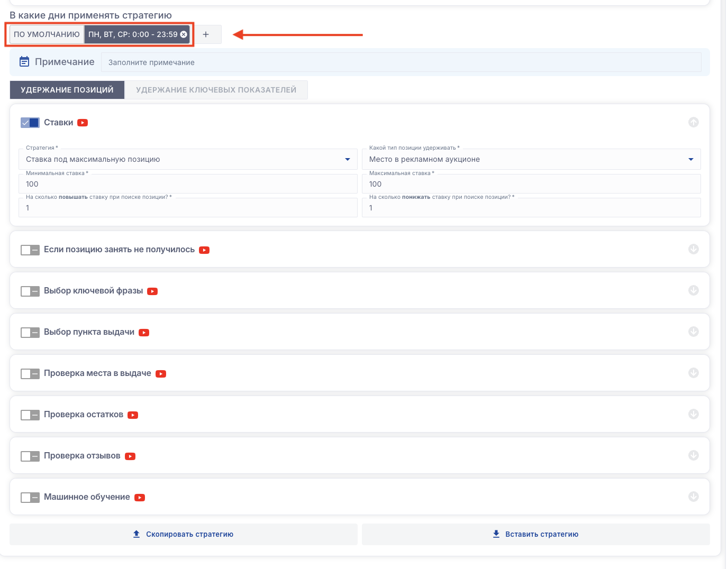Expand the Проверка места в выдаче section

[693, 373]
